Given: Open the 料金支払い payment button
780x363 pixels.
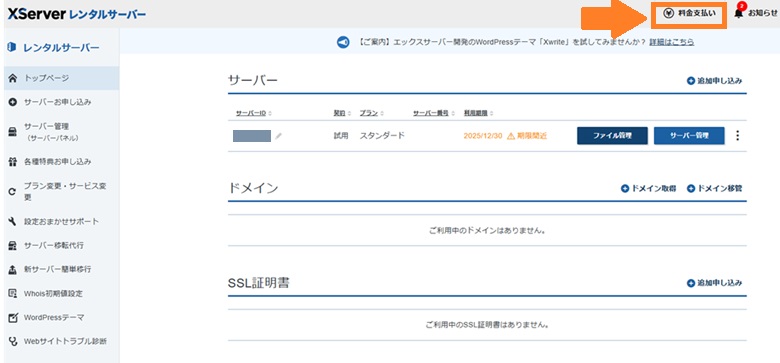Looking at the screenshot, I should [689, 13].
